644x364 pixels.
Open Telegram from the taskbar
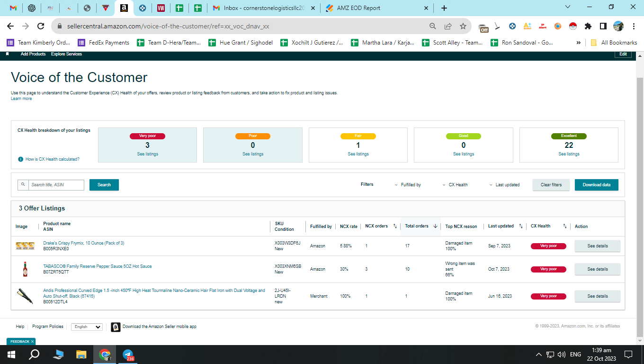tap(128, 354)
